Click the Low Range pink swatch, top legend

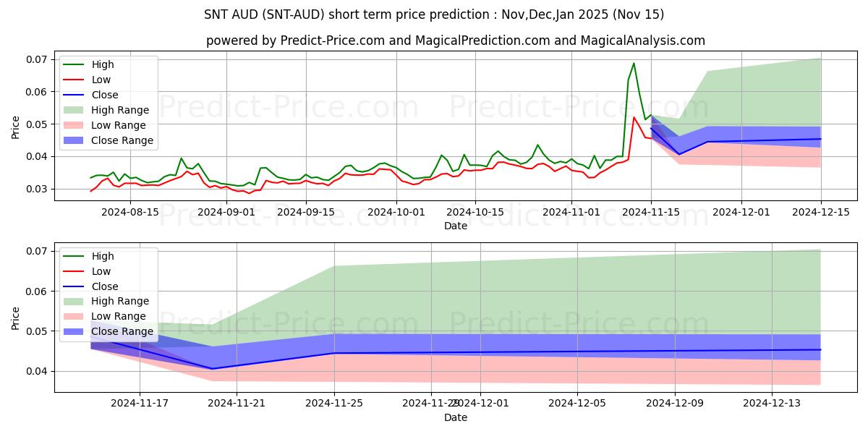[75, 126]
